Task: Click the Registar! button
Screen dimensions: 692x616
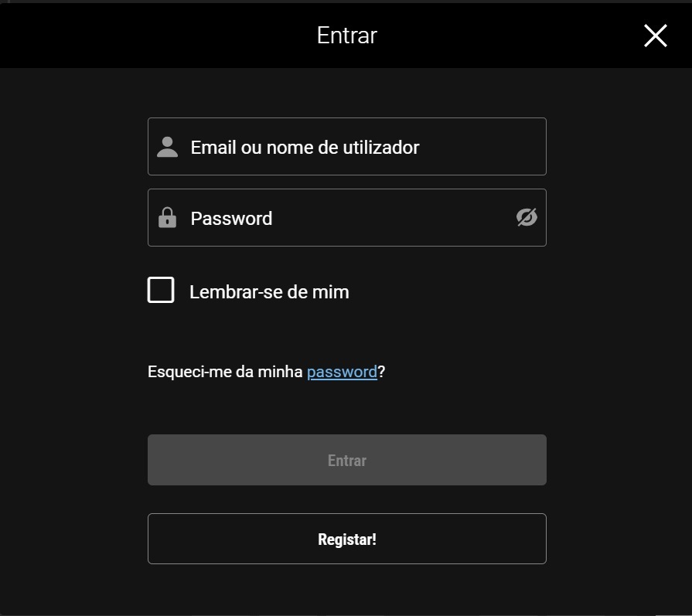Action: (x=346, y=539)
